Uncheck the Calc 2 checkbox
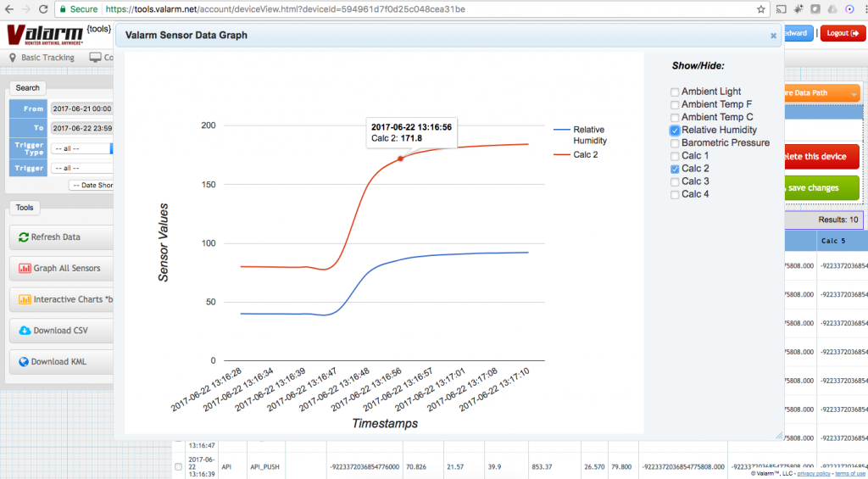The height and width of the screenshot is (479, 868). [675, 169]
